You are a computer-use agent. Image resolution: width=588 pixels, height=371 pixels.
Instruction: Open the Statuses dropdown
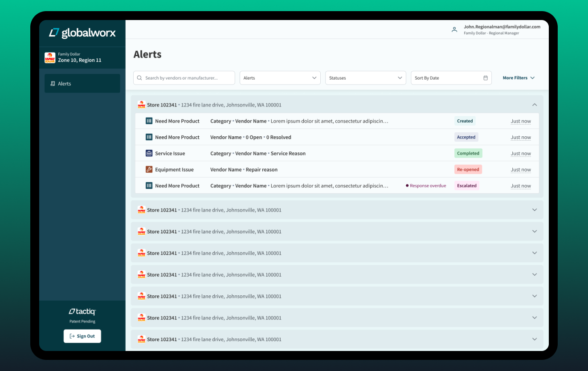[366, 78]
